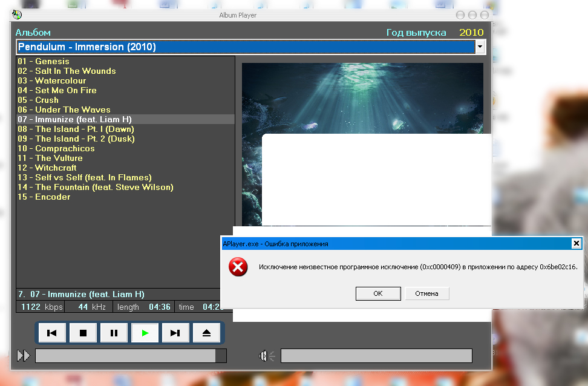This screenshot has height=386, width=588.
Task: Click the red error icon in dialog
Action: [x=238, y=267]
